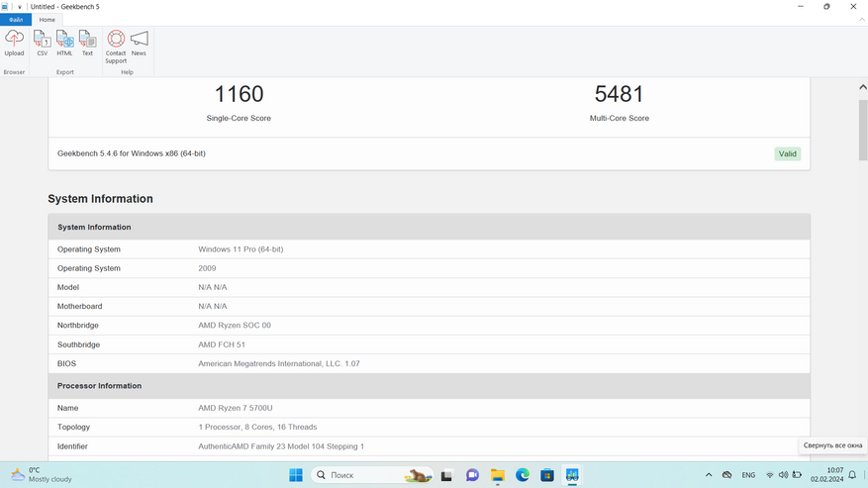Collapse the ribbon with the chevron
This screenshot has height=488, width=868.
[x=861, y=20]
